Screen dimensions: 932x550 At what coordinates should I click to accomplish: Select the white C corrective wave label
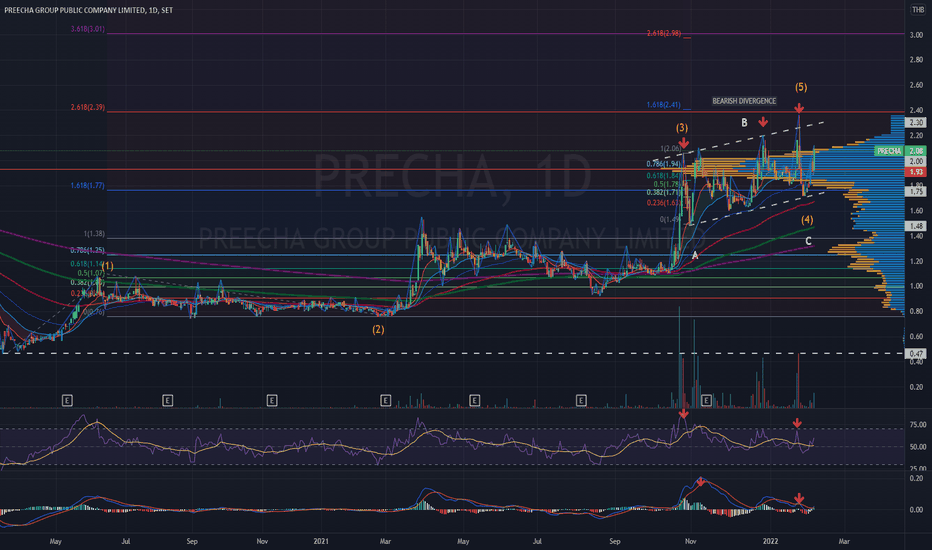[x=808, y=241]
